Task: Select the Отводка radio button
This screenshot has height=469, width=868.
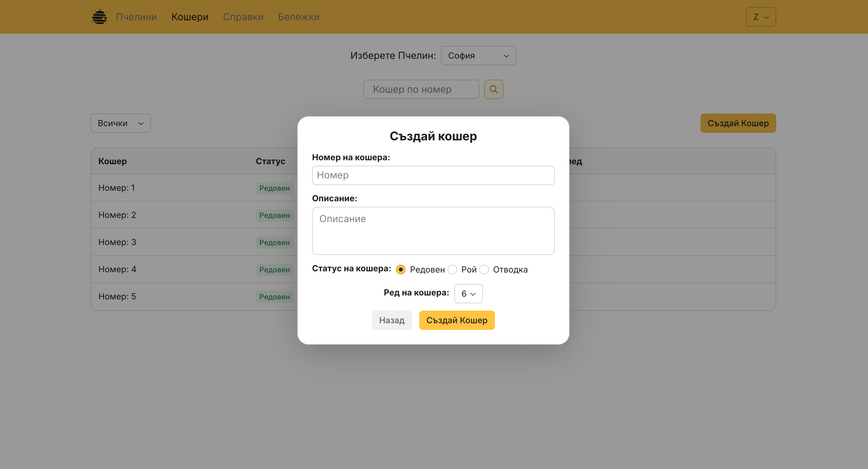Action: 484,270
